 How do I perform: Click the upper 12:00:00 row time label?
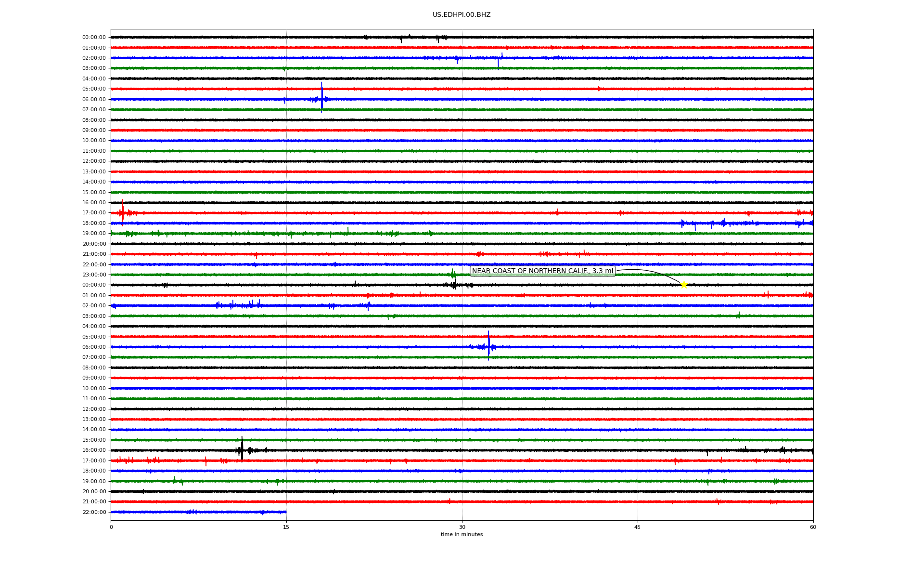click(x=94, y=161)
